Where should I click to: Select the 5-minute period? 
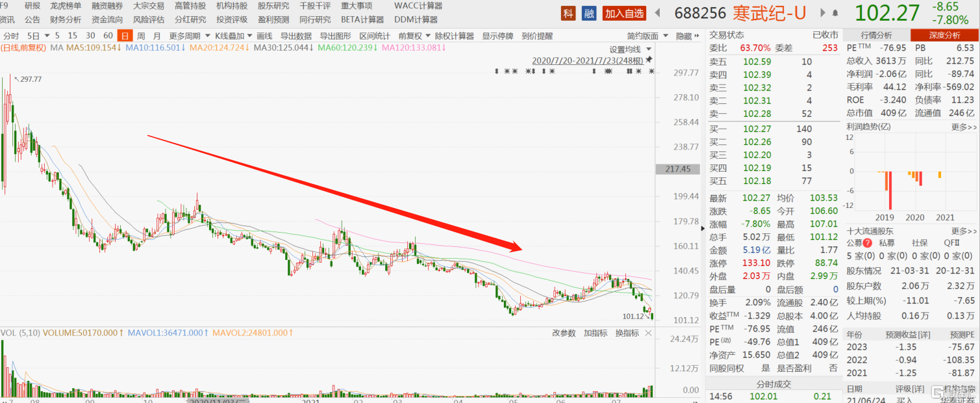[57, 36]
